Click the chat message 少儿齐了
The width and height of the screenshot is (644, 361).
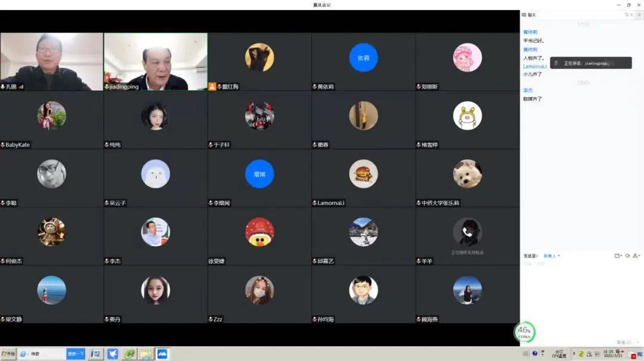point(532,74)
